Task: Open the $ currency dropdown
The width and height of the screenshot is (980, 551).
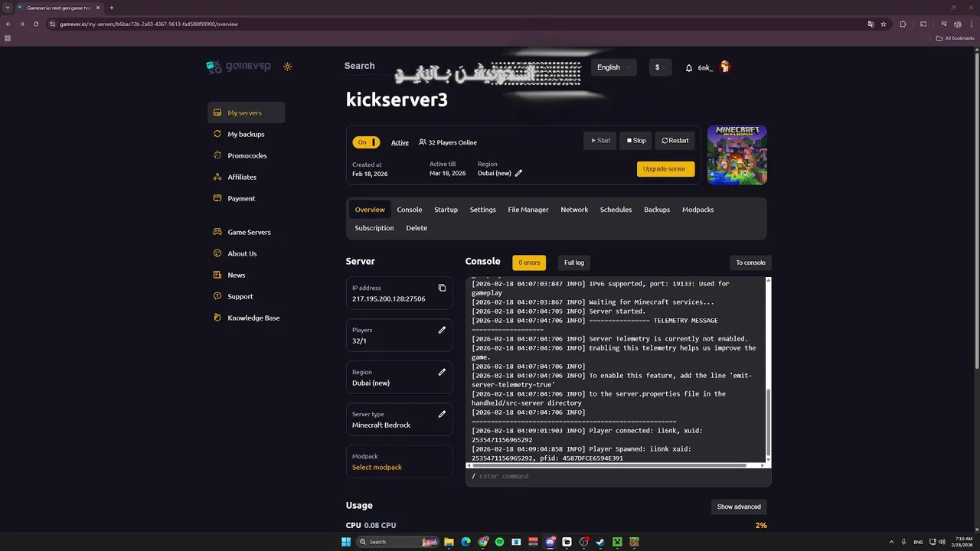Action: 660,67
